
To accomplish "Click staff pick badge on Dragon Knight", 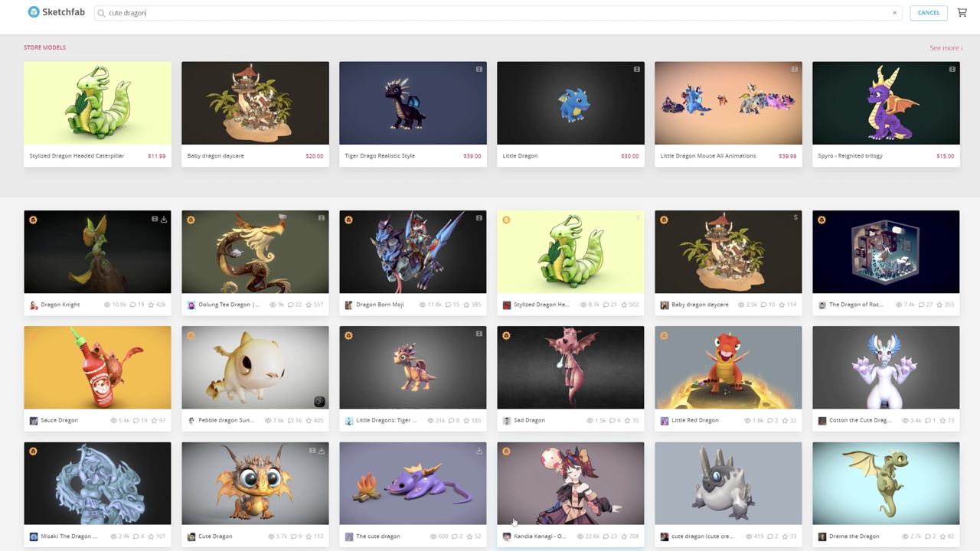I will click(x=33, y=220).
